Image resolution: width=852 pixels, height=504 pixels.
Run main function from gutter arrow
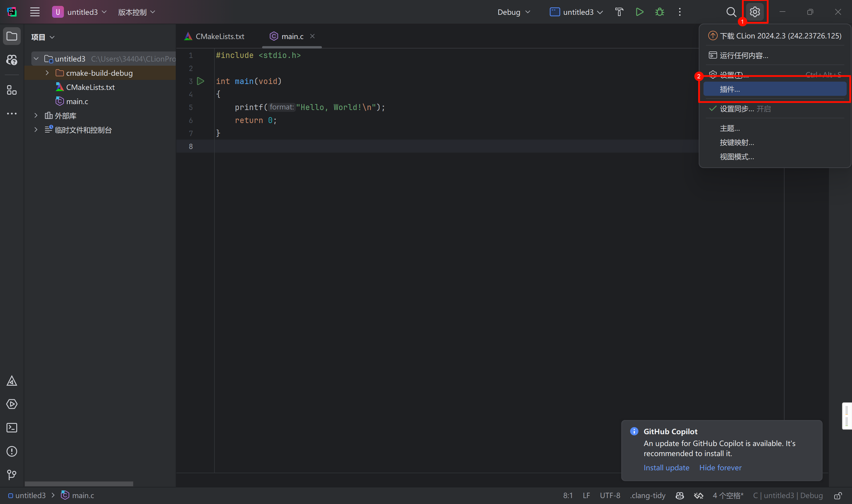coord(201,81)
